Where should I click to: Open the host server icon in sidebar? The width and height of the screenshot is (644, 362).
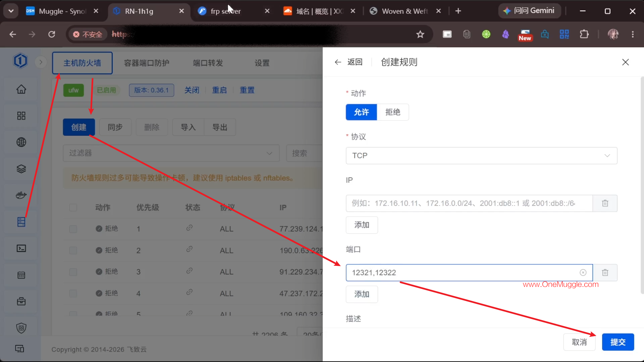(x=21, y=222)
